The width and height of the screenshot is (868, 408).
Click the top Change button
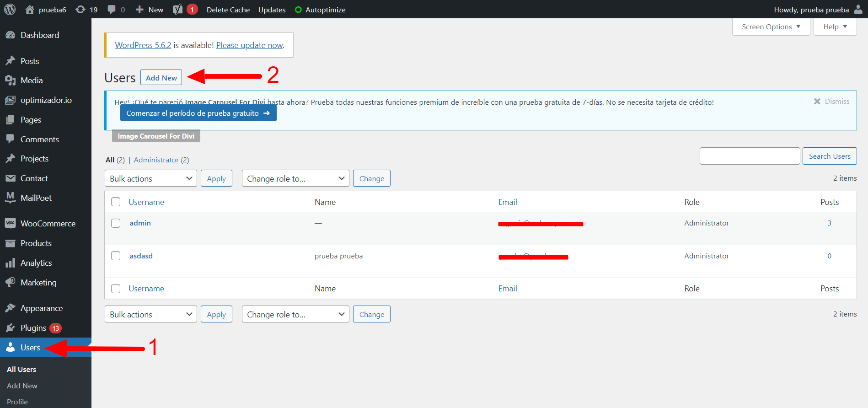(x=372, y=178)
